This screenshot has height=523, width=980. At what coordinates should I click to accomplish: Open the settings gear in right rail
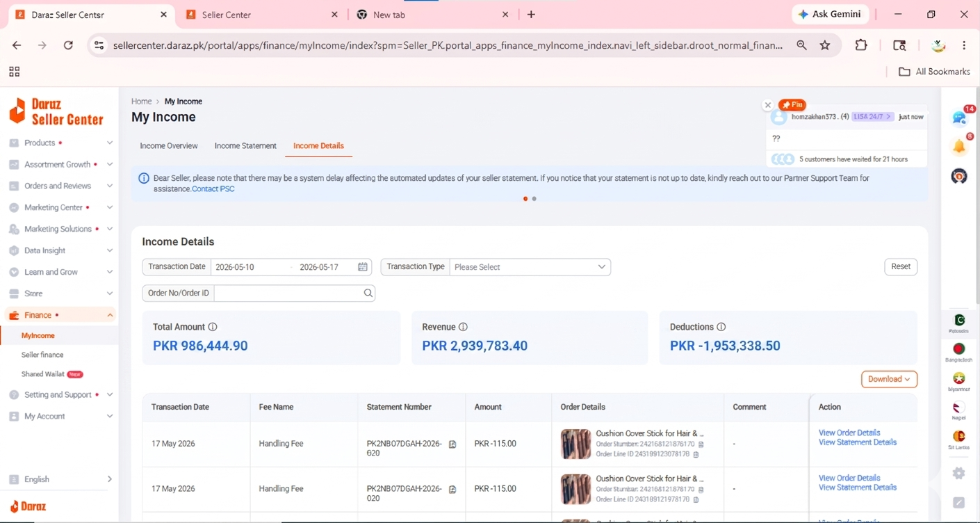coord(959,473)
